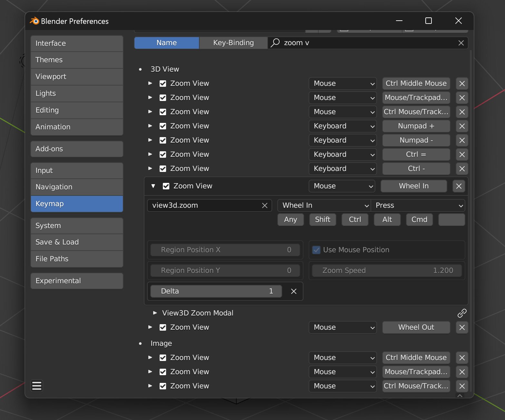Delete the Wheel Out Zoom View entry
Image resolution: width=505 pixels, height=420 pixels.
click(462, 327)
